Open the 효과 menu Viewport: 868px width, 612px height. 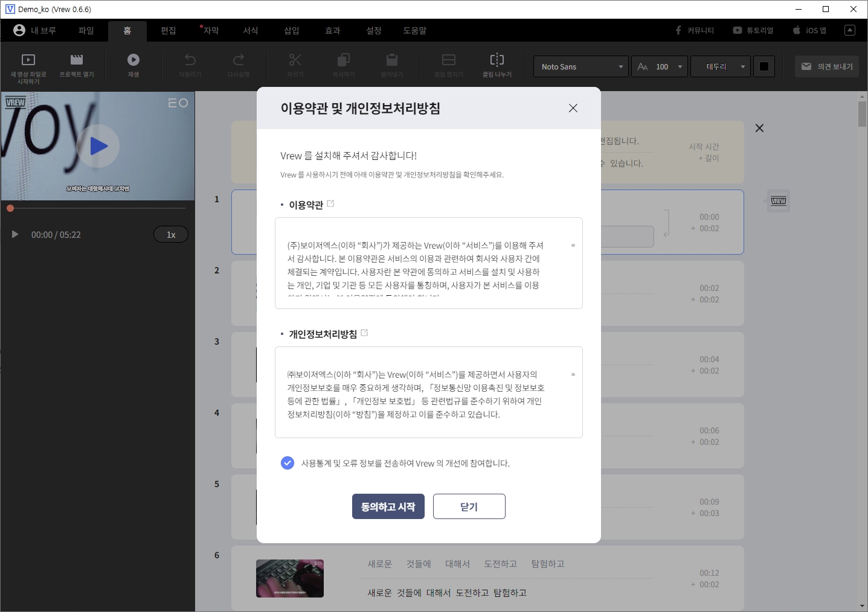click(x=333, y=30)
